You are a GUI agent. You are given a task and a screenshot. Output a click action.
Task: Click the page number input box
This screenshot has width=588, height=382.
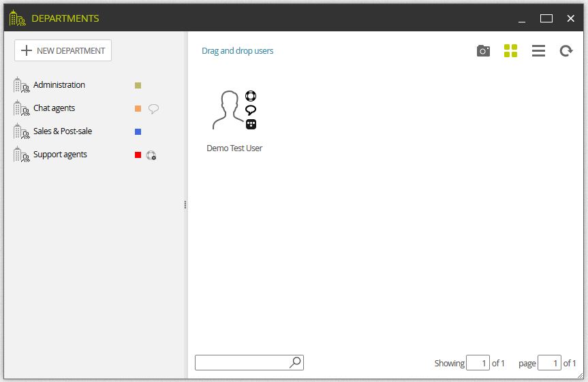coord(549,363)
